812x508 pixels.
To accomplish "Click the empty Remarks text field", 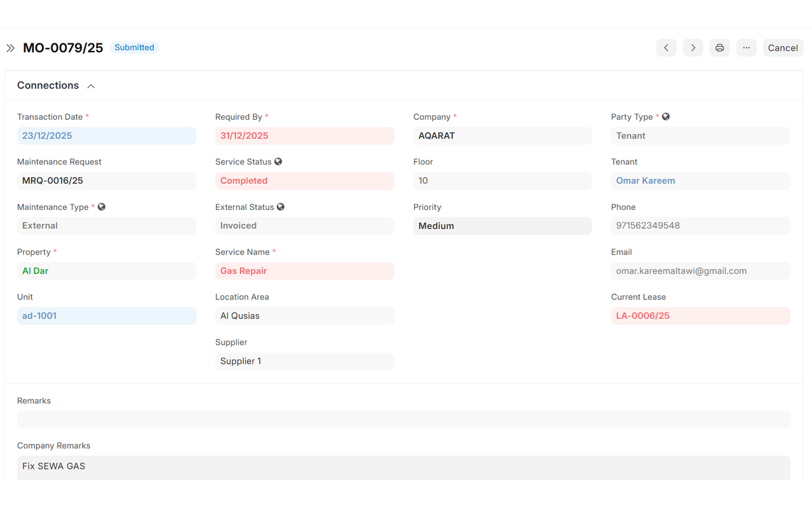I will click(403, 419).
